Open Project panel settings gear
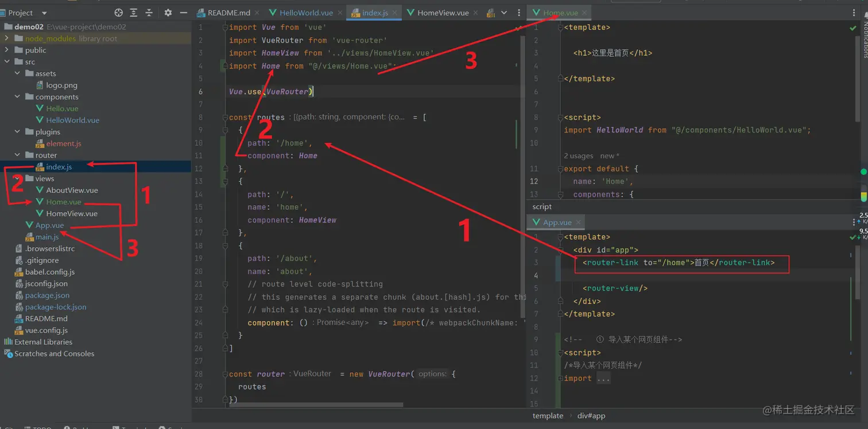 (168, 13)
